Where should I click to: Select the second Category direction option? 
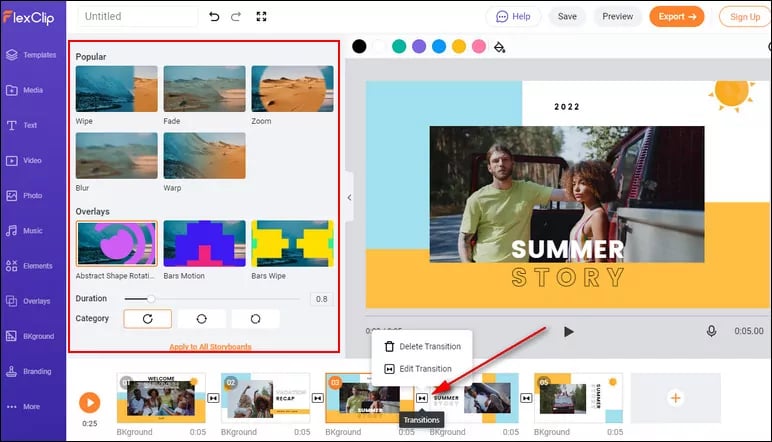pyautogui.click(x=202, y=319)
